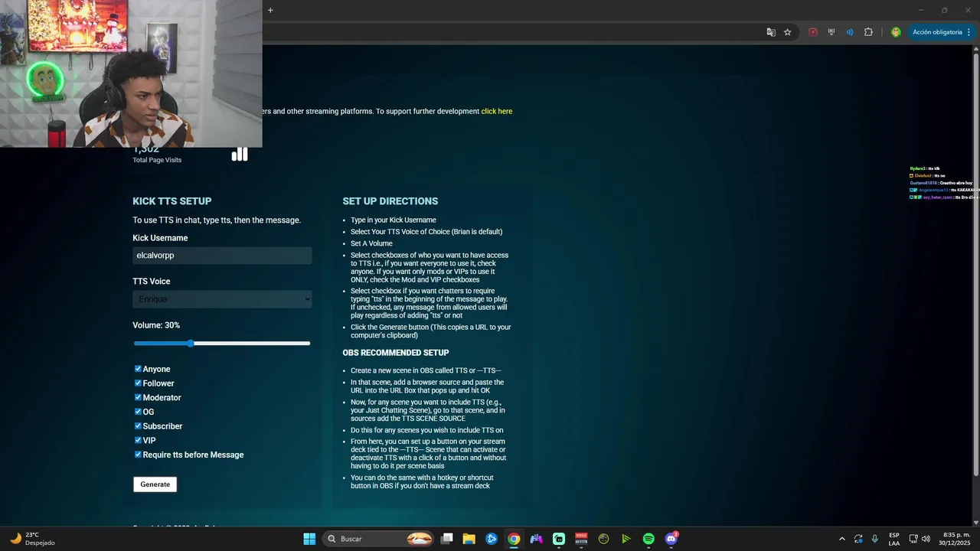The height and width of the screenshot is (551, 980).
Task: Bookmark this page with the star icon
Action: (787, 32)
